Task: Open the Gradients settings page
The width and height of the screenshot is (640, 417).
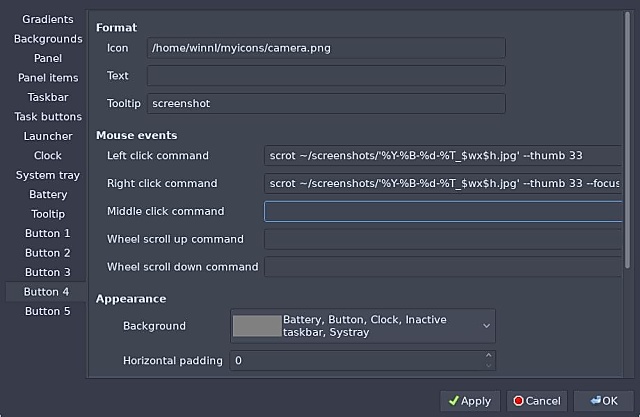Action: [47, 19]
